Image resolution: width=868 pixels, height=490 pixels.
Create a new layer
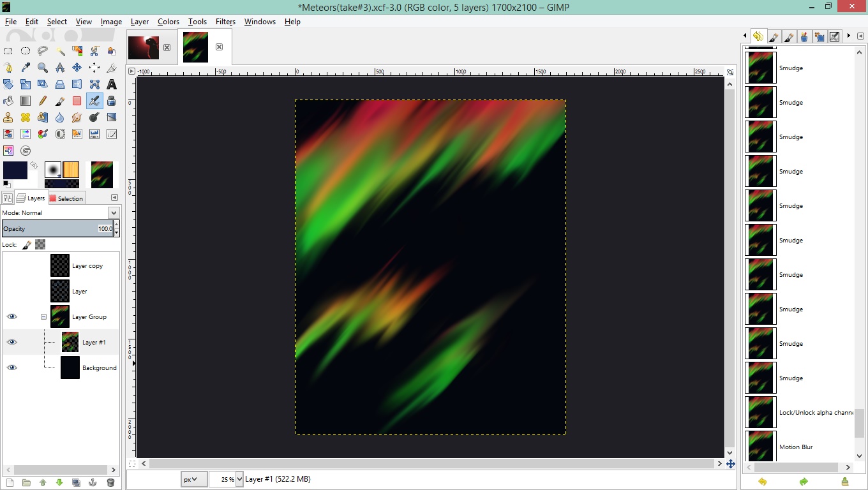[x=10, y=483]
